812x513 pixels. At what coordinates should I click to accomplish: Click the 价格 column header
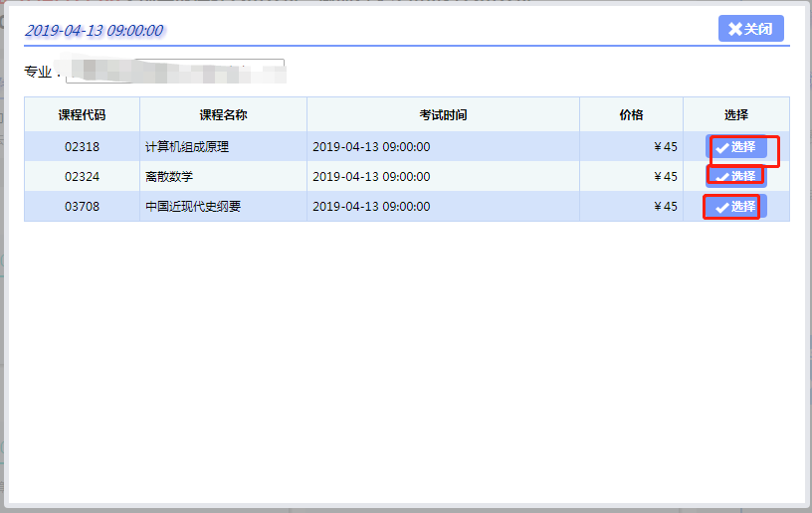(x=631, y=114)
